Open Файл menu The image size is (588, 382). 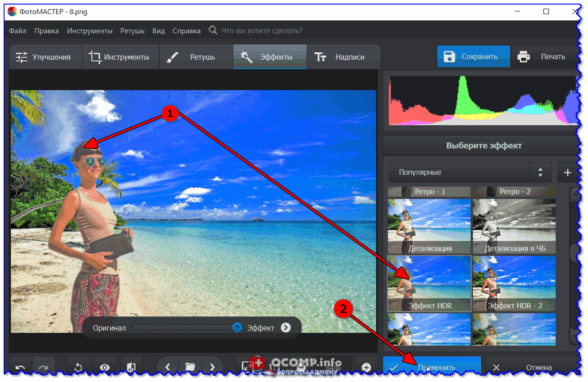click(x=18, y=31)
